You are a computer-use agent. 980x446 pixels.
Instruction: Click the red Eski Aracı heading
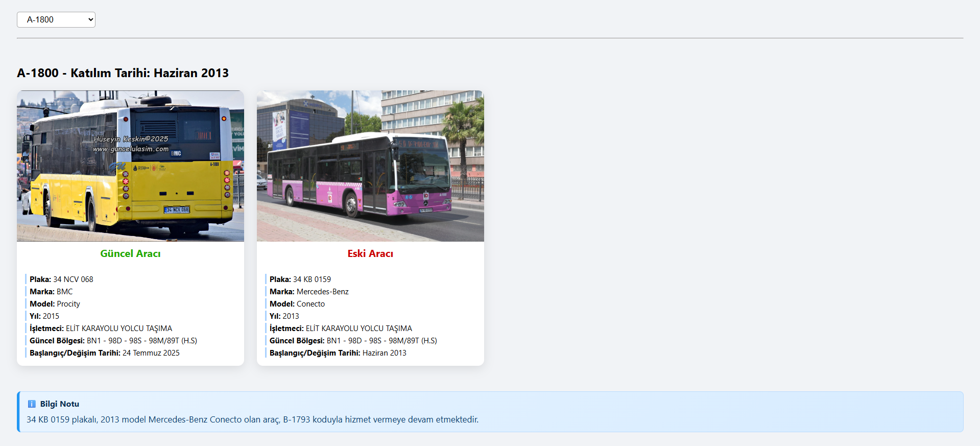pyautogui.click(x=370, y=254)
